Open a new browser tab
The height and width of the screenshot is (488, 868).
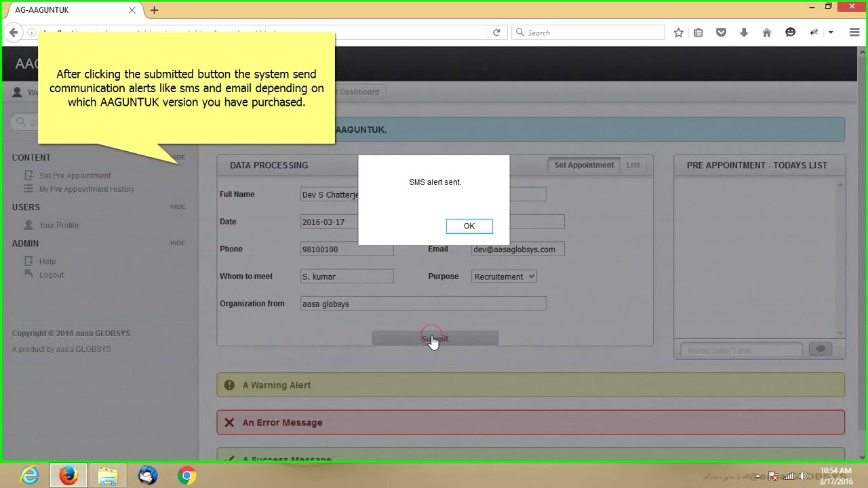(x=155, y=10)
